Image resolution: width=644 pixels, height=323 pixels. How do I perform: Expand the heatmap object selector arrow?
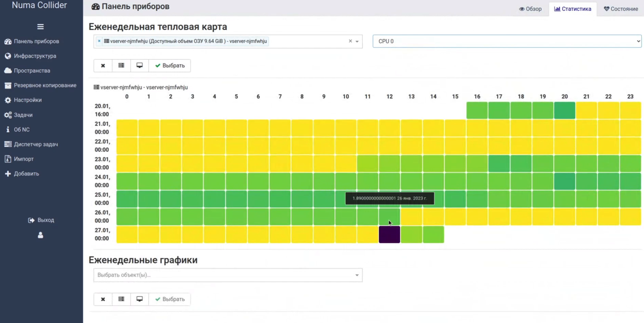coord(357,41)
